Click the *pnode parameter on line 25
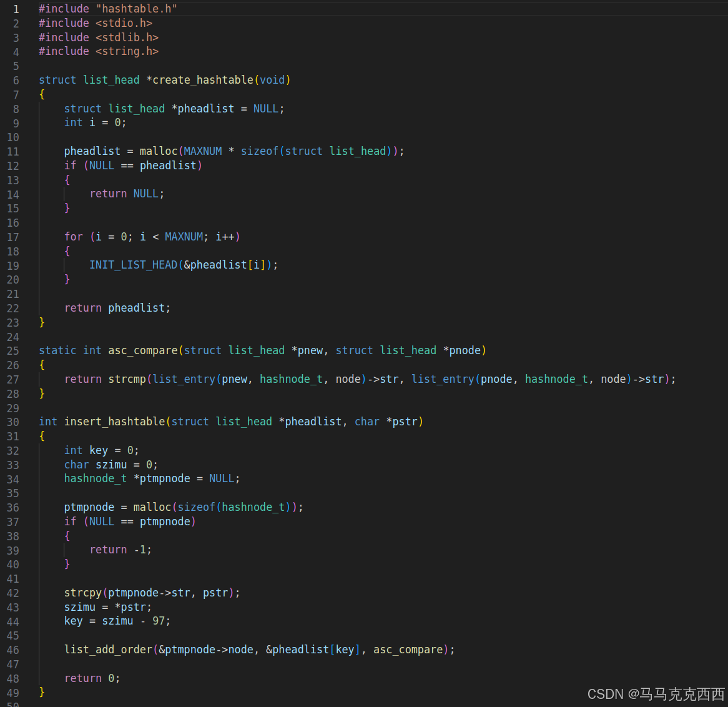This screenshot has height=707, width=728. pos(461,351)
